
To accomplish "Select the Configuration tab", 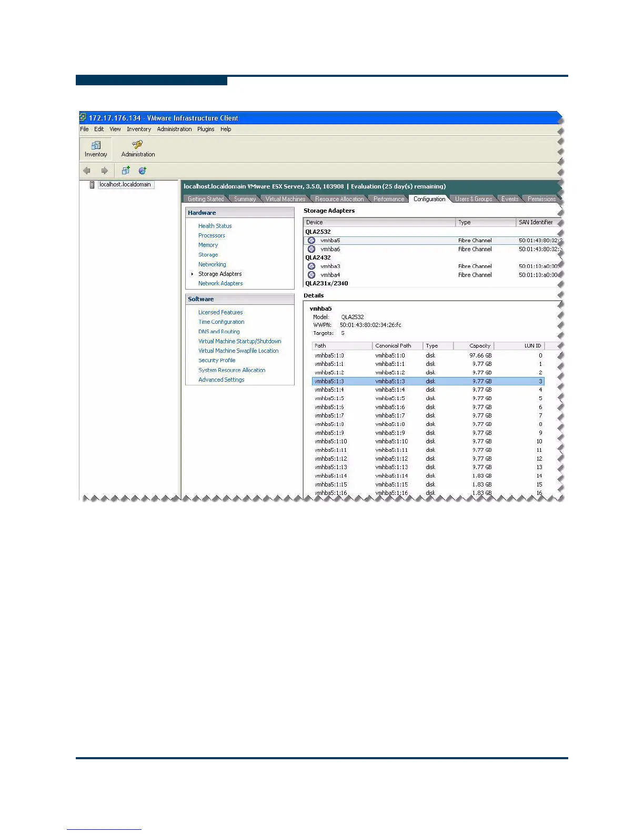I will 429,199.
